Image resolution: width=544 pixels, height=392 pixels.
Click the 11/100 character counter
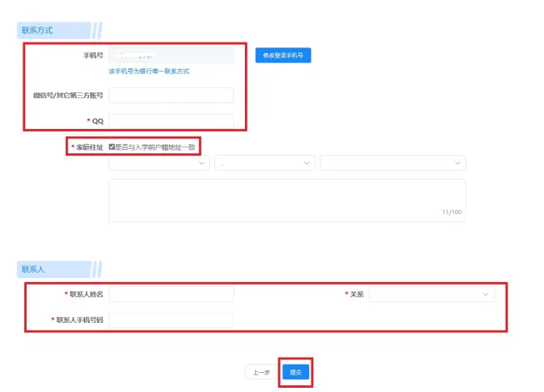point(451,212)
